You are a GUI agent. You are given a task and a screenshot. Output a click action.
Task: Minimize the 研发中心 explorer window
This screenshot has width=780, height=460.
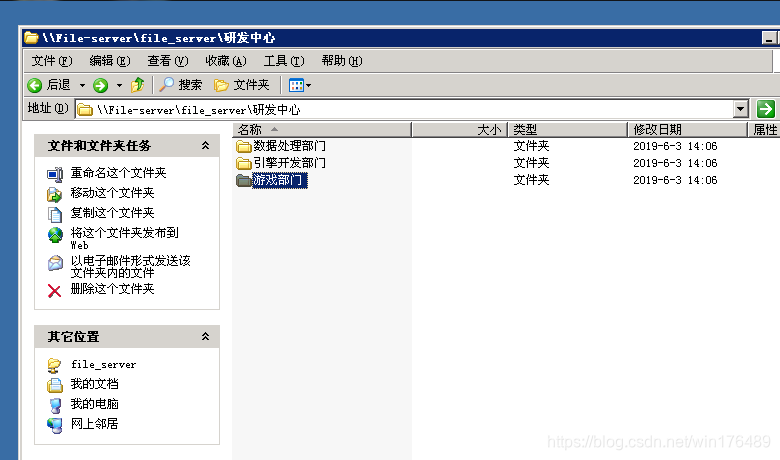[x=769, y=38]
